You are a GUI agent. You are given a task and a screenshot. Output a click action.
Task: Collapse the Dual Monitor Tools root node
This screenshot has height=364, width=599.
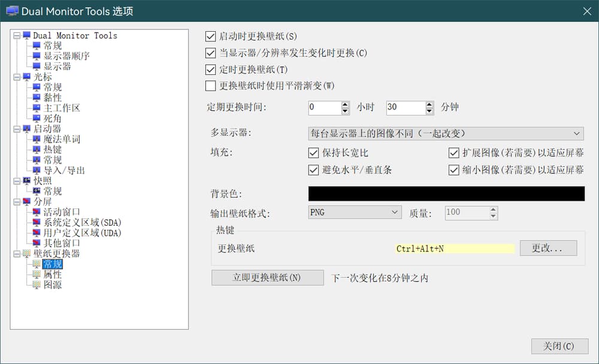tap(17, 35)
